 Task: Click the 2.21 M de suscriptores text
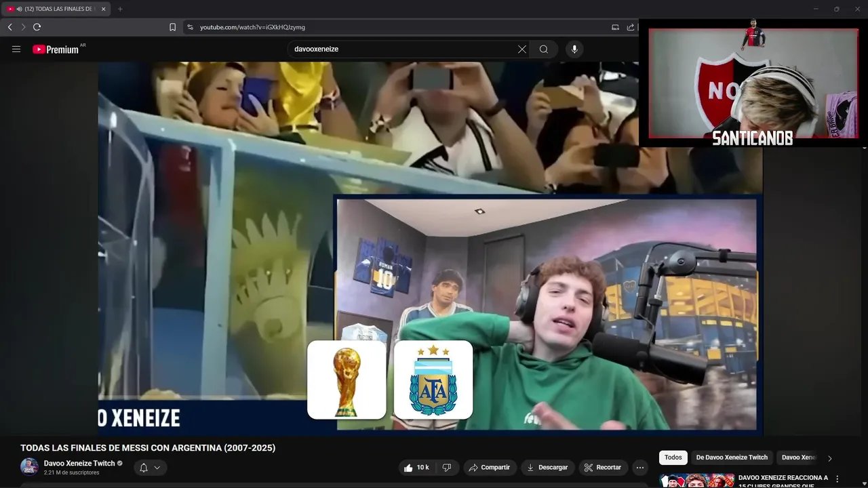71,473
